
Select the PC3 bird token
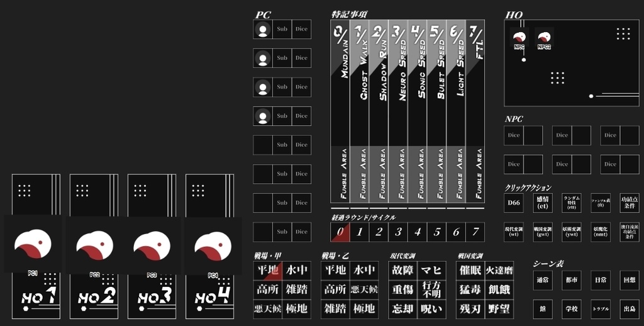coord(152,245)
